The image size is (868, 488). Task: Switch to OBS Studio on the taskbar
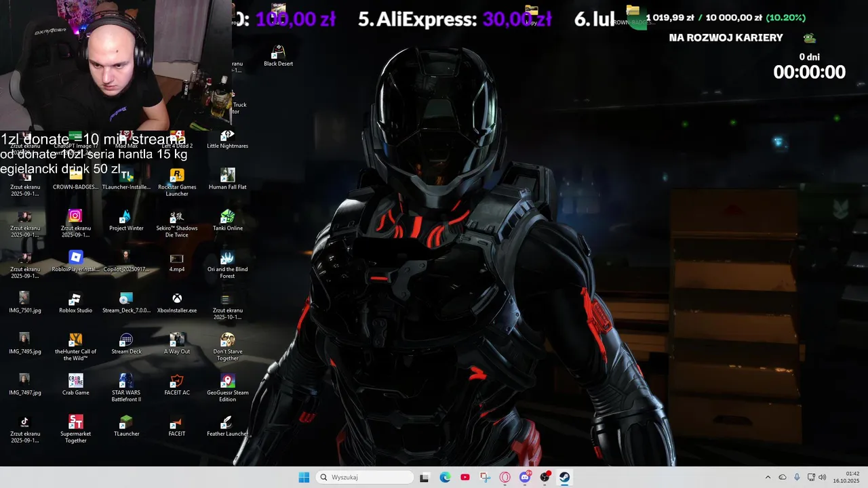[545, 477]
